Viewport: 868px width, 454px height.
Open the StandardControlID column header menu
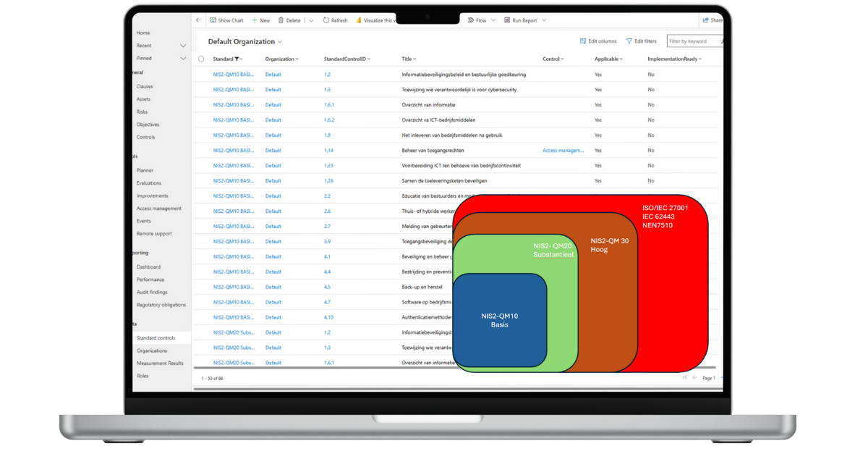tap(347, 59)
